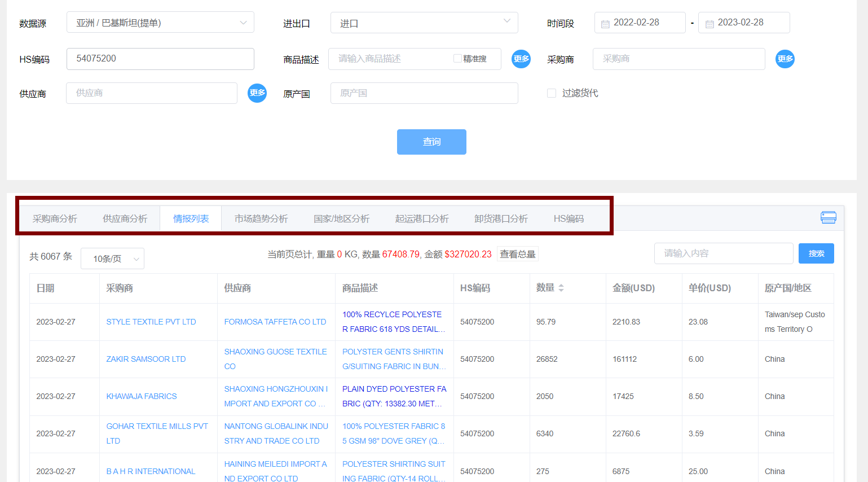Click origin Taiwan/sep Customs Territory cell
Image resolution: width=868 pixels, height=482 pixels.
(x=795, y=322)
